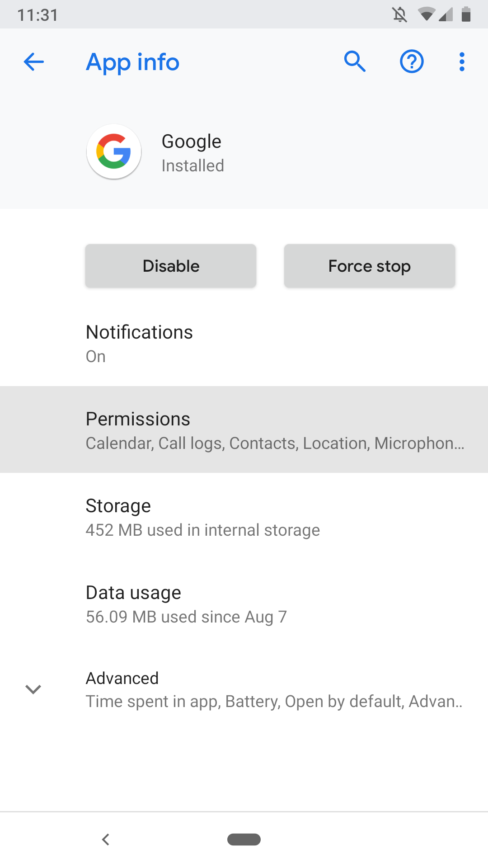Tap the navigation back button at bottom
This screenshot has height=868, width=488.
(x=106, y=839)
